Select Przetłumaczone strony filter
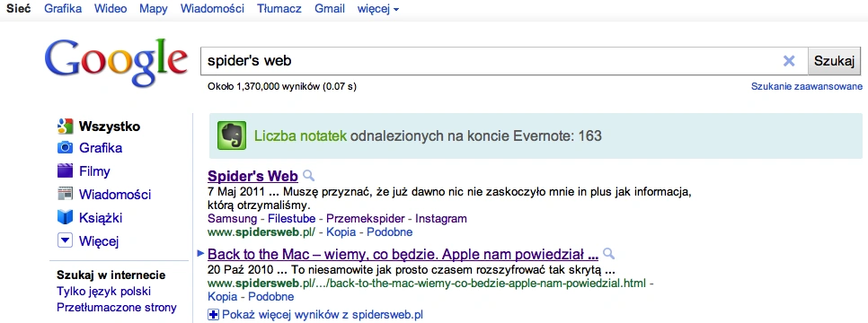The width and height of the screenshot is (868, 323). pos(117,308)
